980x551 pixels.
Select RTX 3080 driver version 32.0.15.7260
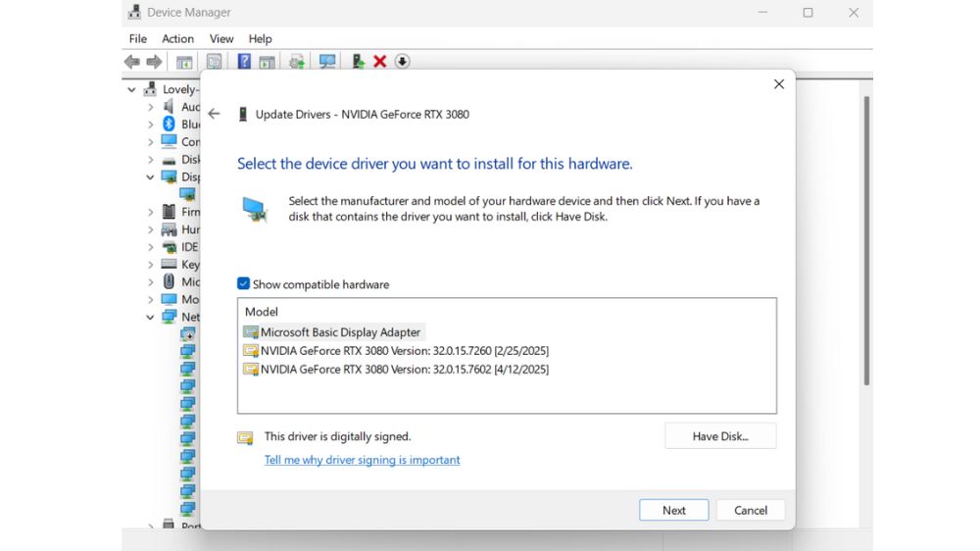396,351
